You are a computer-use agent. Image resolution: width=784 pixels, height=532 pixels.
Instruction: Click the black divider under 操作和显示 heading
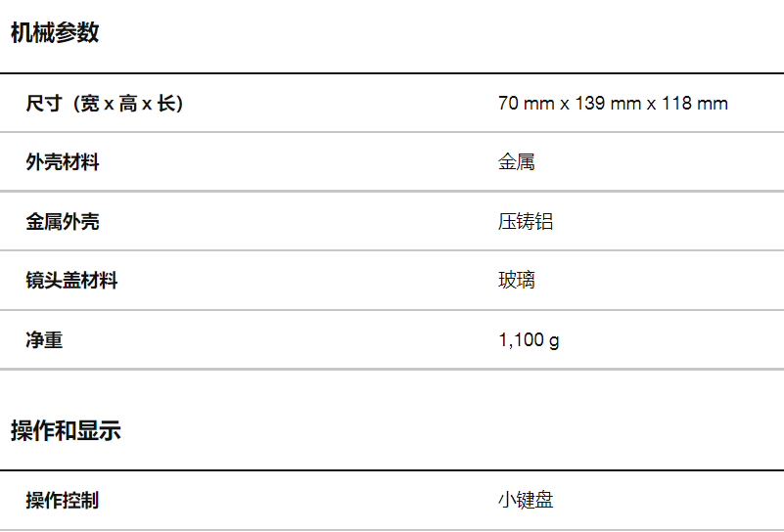click(x=392, y=470)
